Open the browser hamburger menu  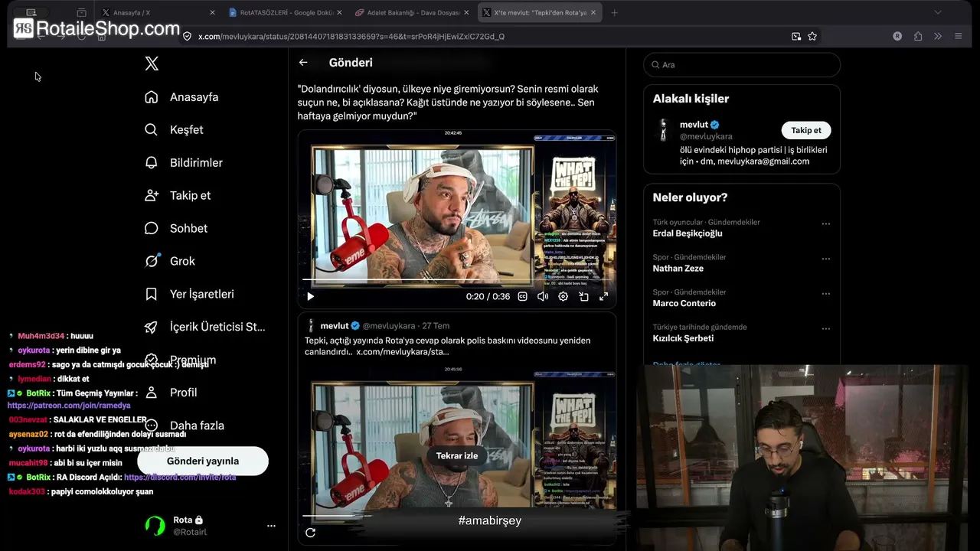tap(958, 36)
